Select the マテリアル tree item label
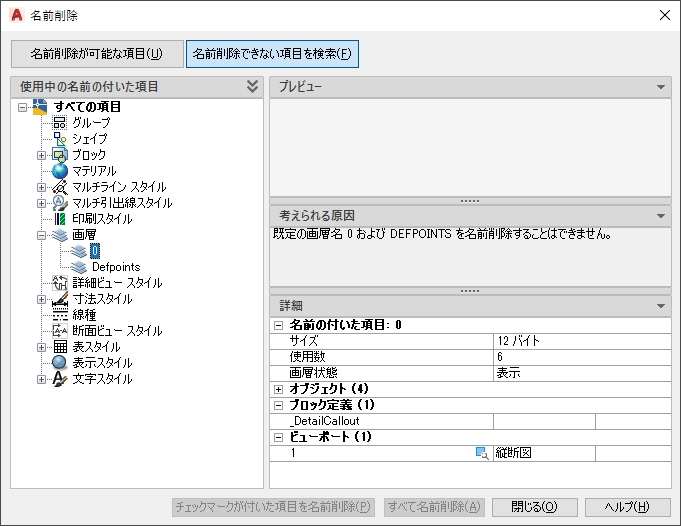681x526 pixels. click(94, 171)
